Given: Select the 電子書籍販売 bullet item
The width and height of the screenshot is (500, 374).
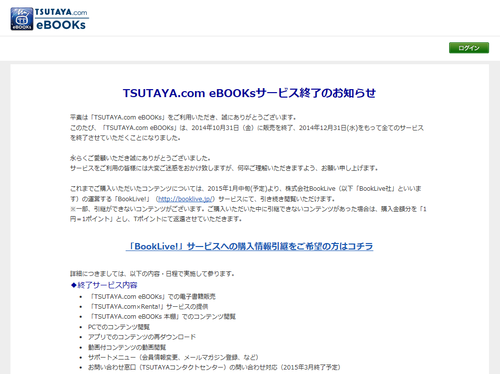Looking at the screenshot, I should coord(152,296).
